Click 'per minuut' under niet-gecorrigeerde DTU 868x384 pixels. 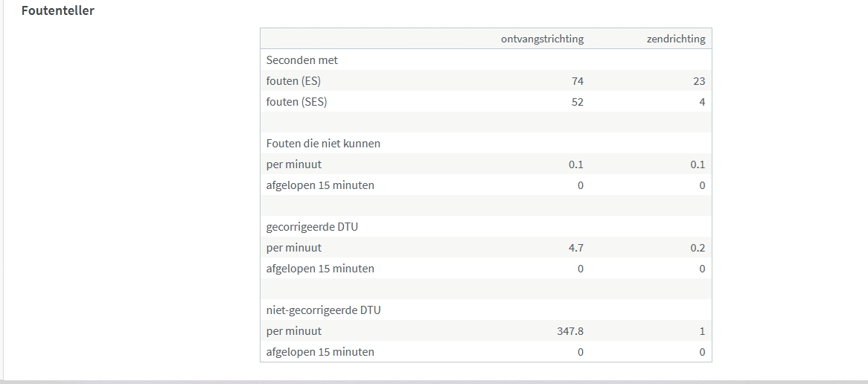(294, 331)
